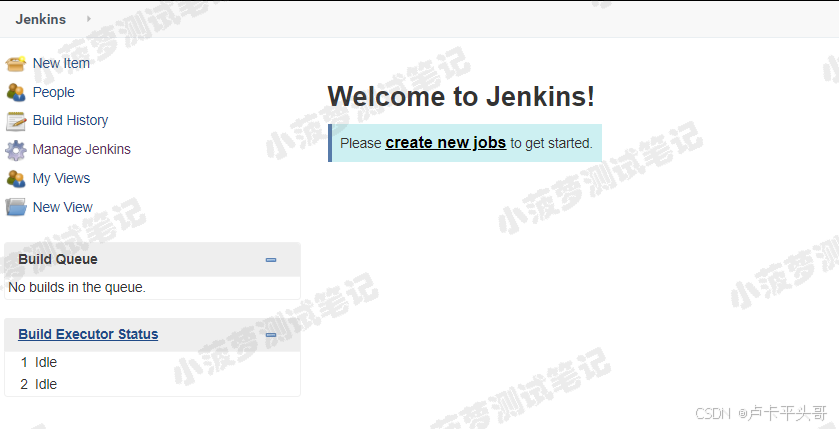Collapse the Build Executor Status panel
This screenshot has width=839, height=429.
click(271, 335)
